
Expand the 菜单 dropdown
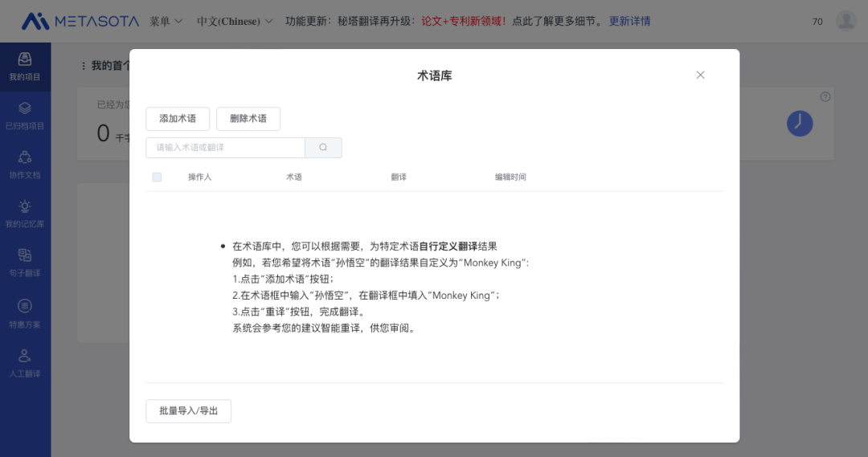click(x=166, y=21)
